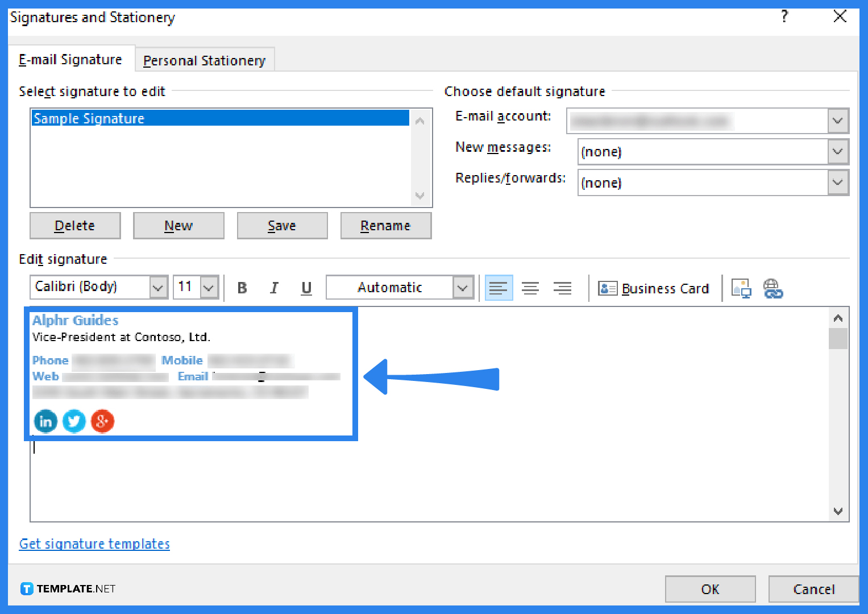Toggle left text alignment
Viewport: 868px width, 614px height.
click(499, 288)
